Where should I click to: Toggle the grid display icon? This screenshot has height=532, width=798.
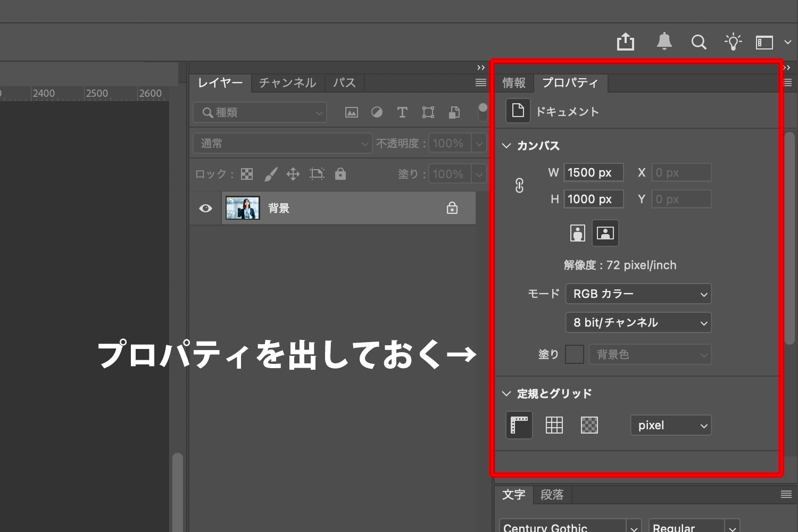[x=554, y=425]
